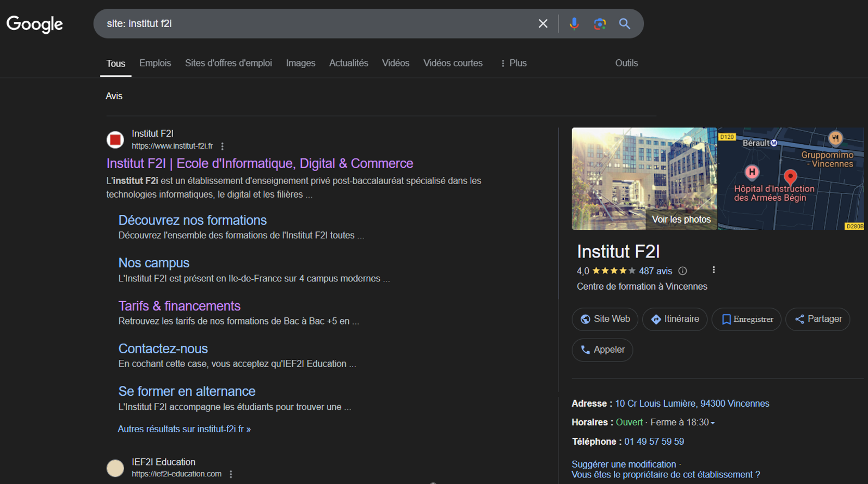Open Tarifs & financements sitelink

[180, 306]
